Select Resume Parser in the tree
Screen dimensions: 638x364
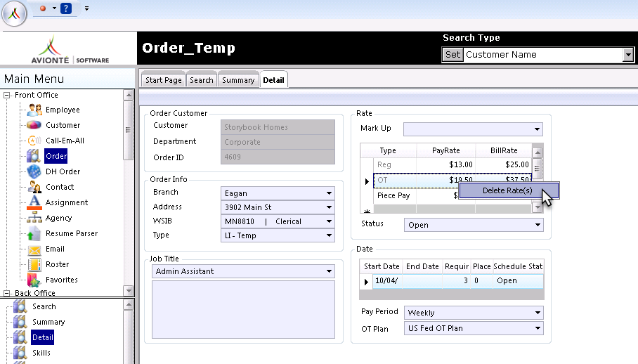[x=72, y=233]
